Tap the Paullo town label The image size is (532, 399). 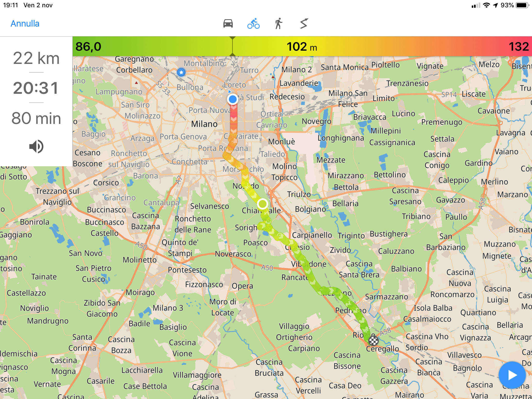click(456, 217)
